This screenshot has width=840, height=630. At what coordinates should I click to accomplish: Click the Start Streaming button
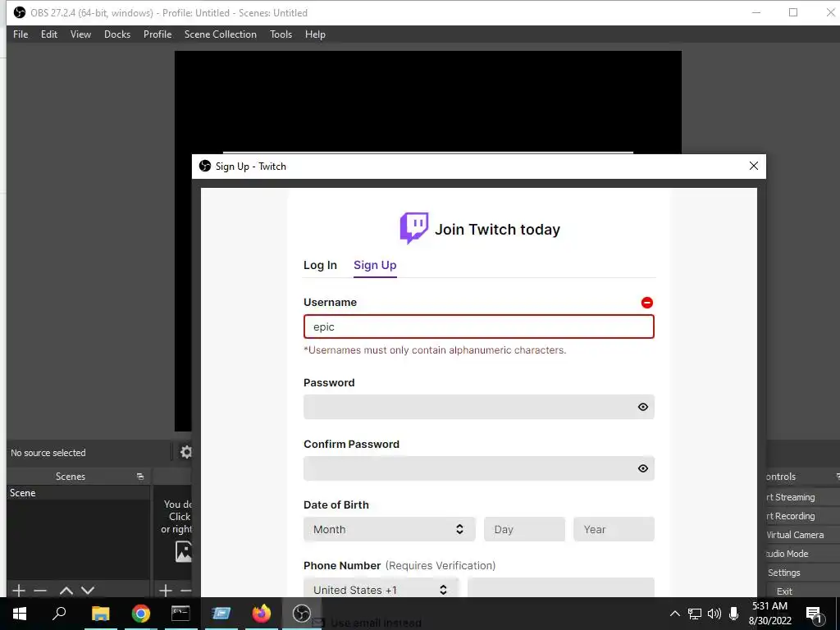click(801, 497)
